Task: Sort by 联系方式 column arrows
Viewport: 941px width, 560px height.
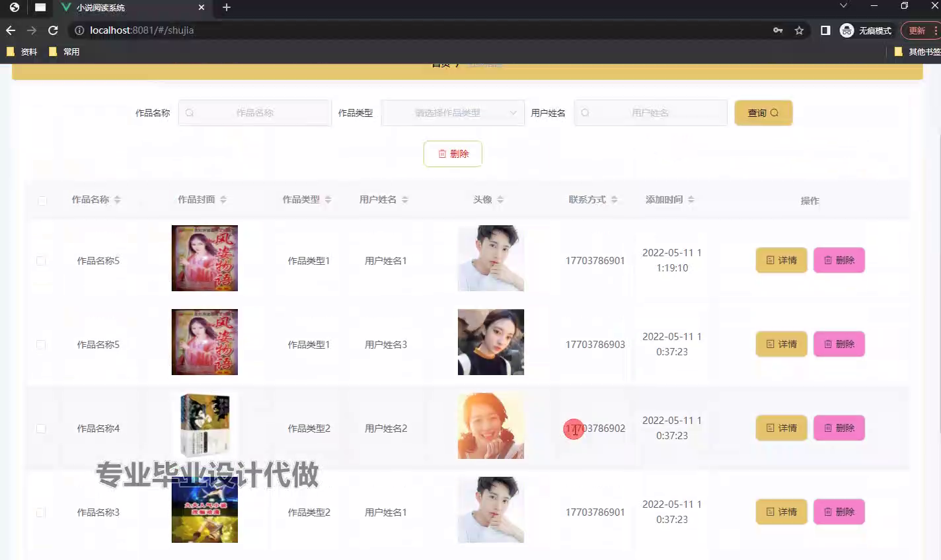Action: click(614, 199)
